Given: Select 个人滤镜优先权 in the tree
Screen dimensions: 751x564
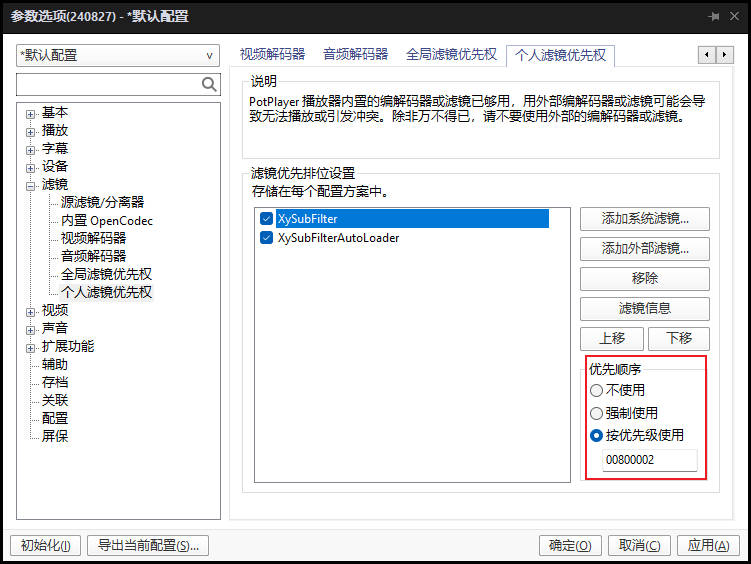Looking at the screenshot, I should tap(106, 292).
